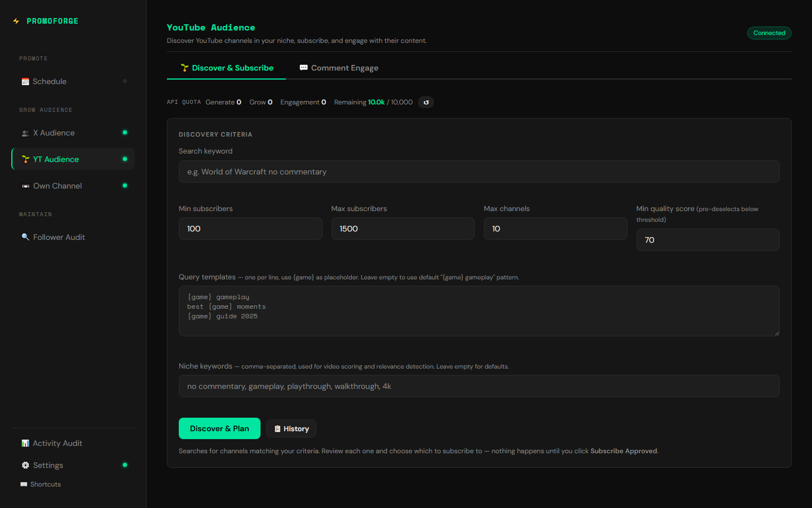Switch to the Discover & Subscribe tab

click(226, 68)
